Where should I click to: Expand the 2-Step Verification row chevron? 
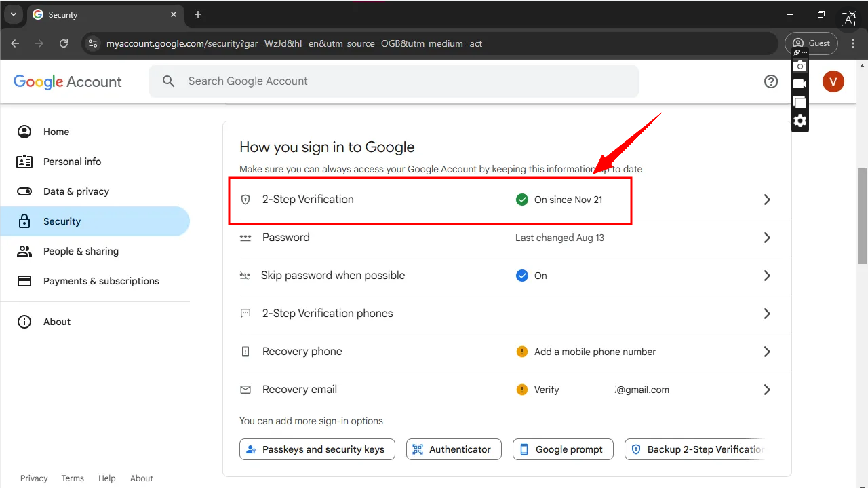point(767,200)
